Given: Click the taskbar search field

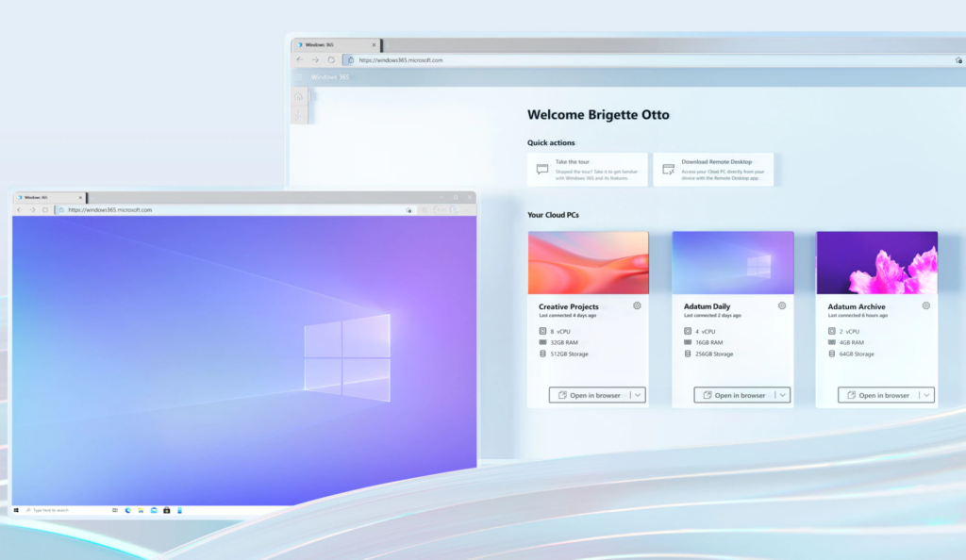Looking at the screenshot, I should 57,510.
